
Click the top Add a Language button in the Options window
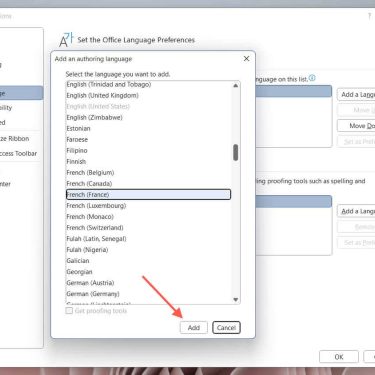pyautogui.click(x=356, y=95)
